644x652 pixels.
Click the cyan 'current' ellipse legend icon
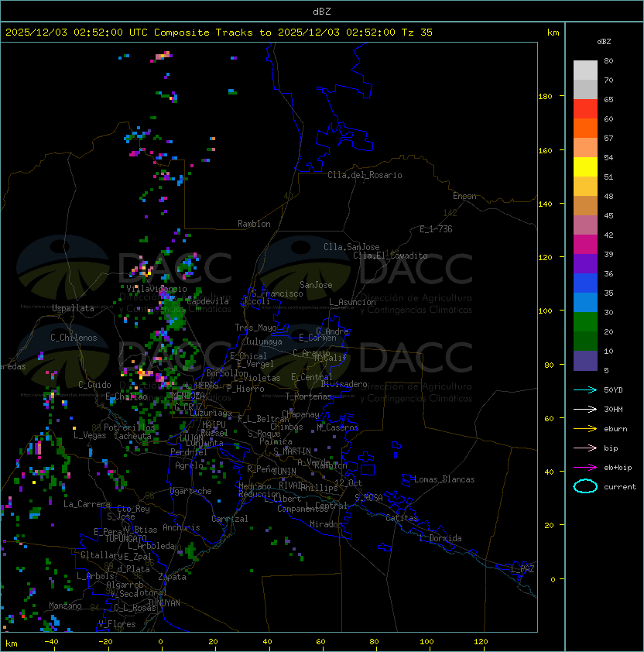click(585, 486)
